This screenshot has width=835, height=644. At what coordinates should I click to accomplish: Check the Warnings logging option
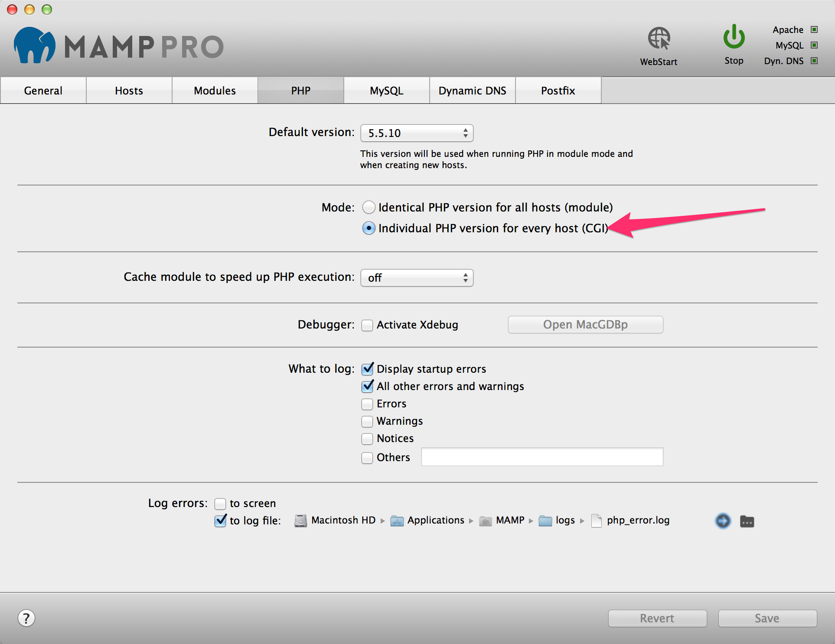(367, 421)
